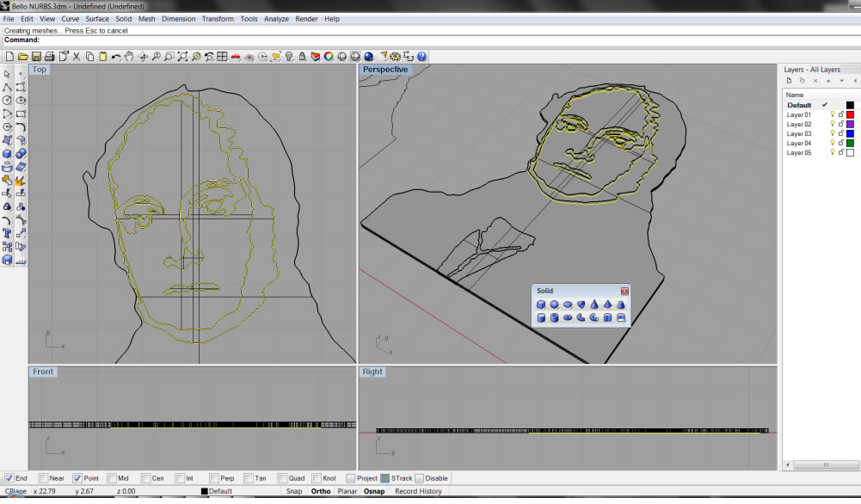This screenshot has height=504, width=861.
Task: Click Layer 02 purple color swatch
Action: 850,124
